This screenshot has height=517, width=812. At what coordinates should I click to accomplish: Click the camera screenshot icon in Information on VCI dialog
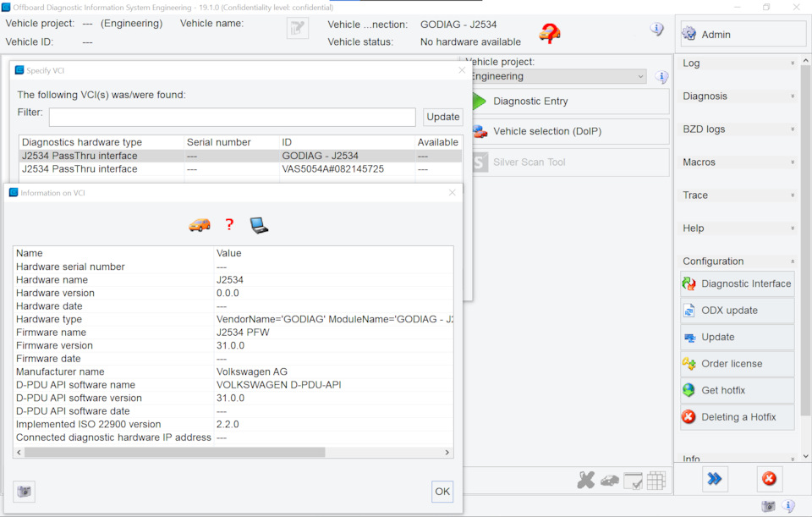pos(24,491)
